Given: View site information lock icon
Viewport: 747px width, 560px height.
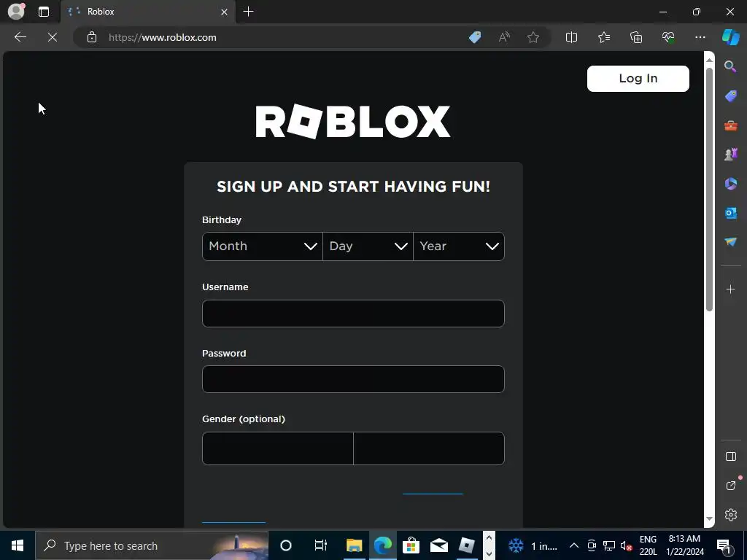Looking at the screenshot, I should (92, 37).
